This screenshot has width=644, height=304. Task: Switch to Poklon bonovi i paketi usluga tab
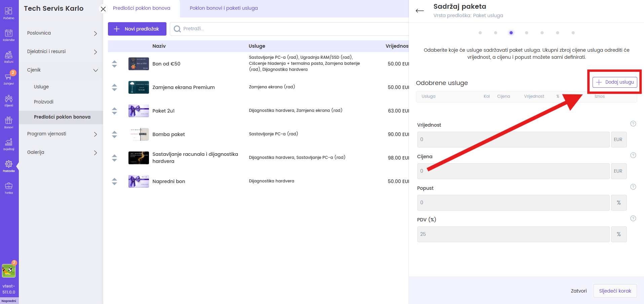pos(224,8)
